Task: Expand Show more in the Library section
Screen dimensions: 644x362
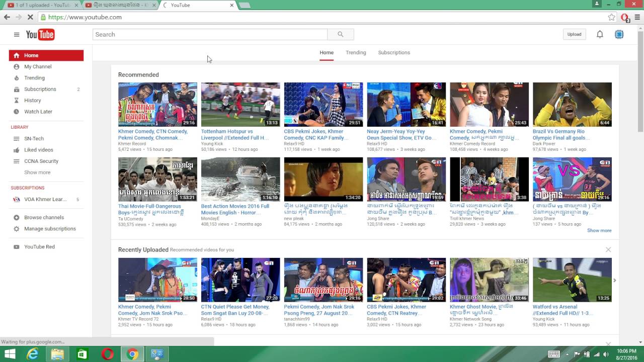Action: (x=37, y=172)
